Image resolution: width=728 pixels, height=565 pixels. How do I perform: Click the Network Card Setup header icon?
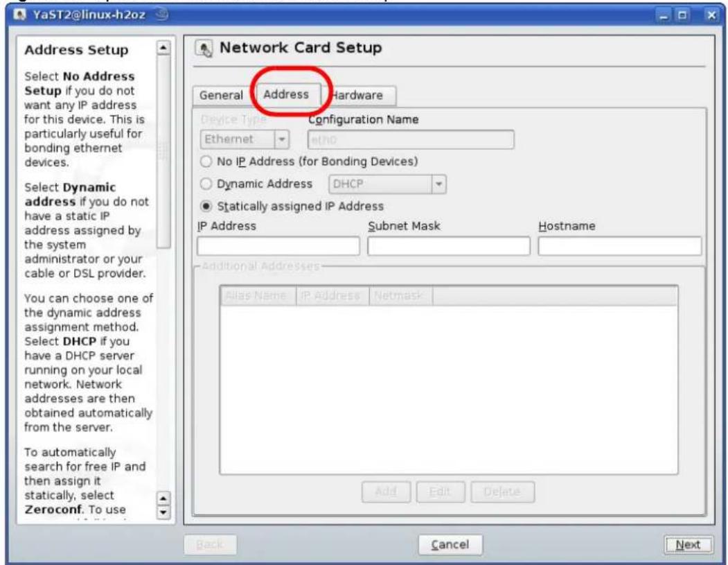tap(204, 49)
